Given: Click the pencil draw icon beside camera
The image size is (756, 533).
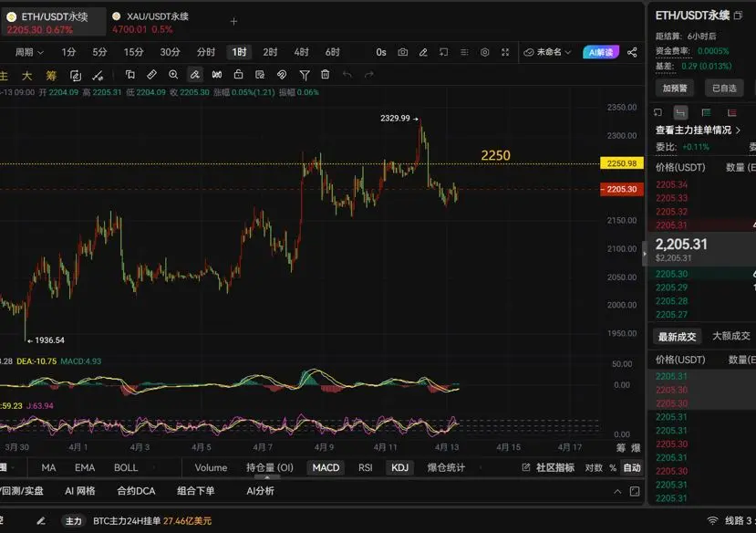Looking at the screenshot, I should click(423, 52).
